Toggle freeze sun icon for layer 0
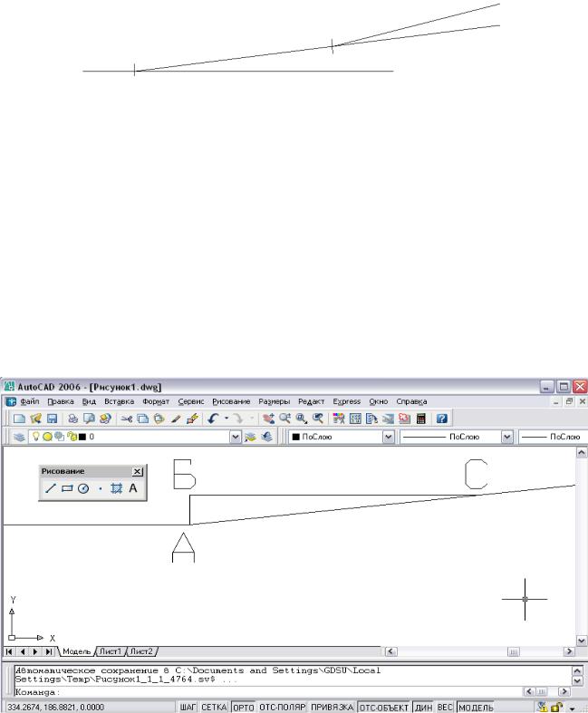The width and height of the screenshot is (588, 713). (x=47, y=437)
